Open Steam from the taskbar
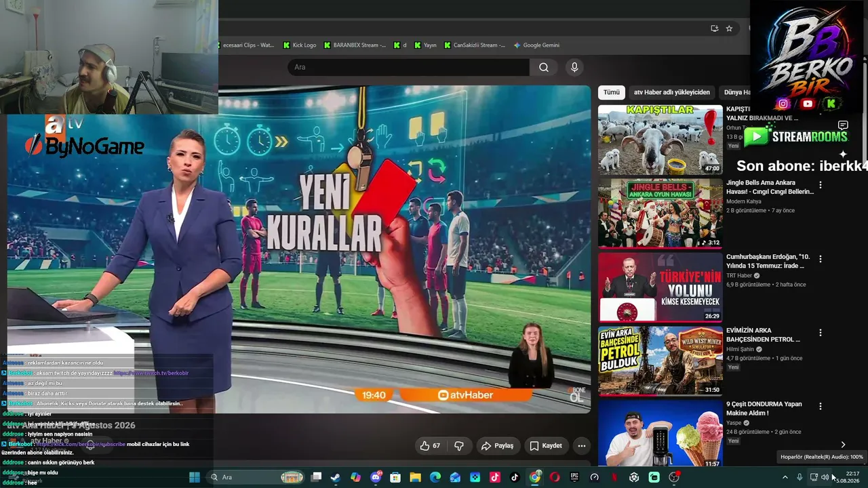Image resolution: width=868 pixels, height=488 pixels. 336,477
